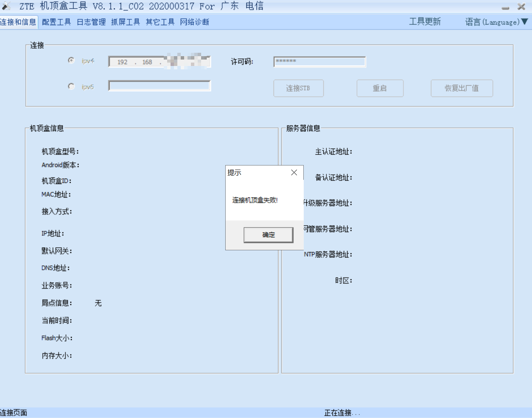Viewport: 532px width, 418px height.
Task: Click the 重启 button
Action: point(380,88)
